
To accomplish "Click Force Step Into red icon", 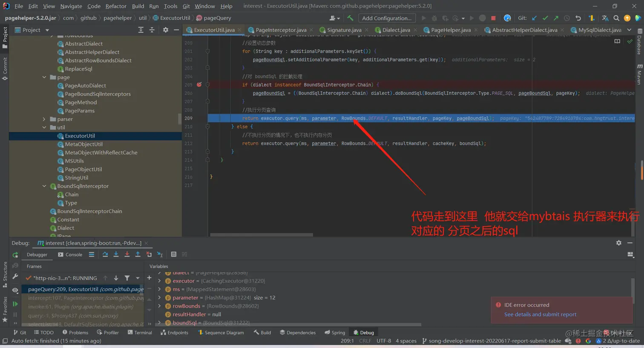I will 127,254.
